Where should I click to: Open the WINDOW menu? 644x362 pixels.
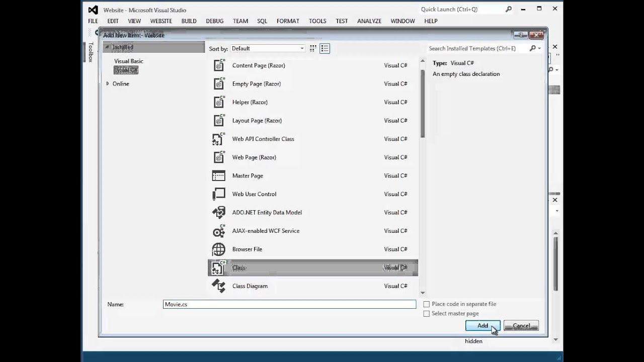tap(403, 21)
